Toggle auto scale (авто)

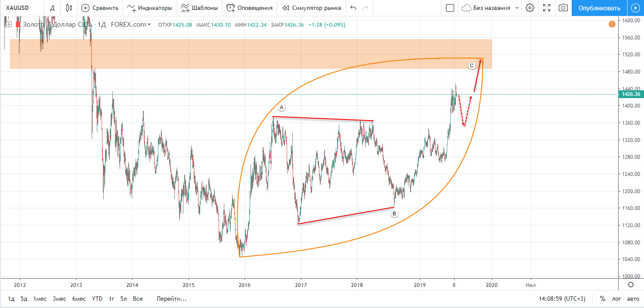(x=633, y=299)
